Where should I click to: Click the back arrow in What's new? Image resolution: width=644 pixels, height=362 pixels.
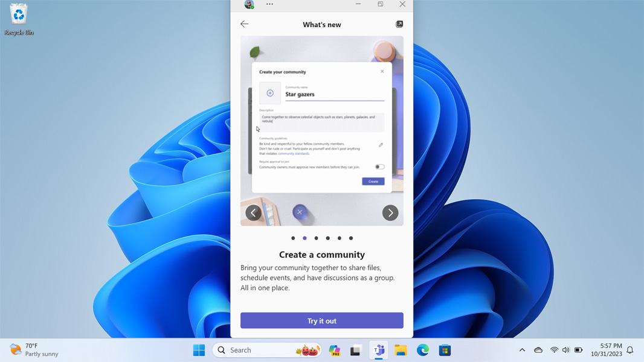[x=245, y=24]
